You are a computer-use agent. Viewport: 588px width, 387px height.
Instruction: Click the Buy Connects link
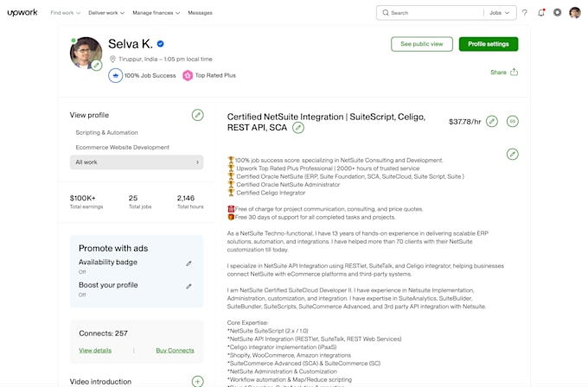tap(175, 350)
